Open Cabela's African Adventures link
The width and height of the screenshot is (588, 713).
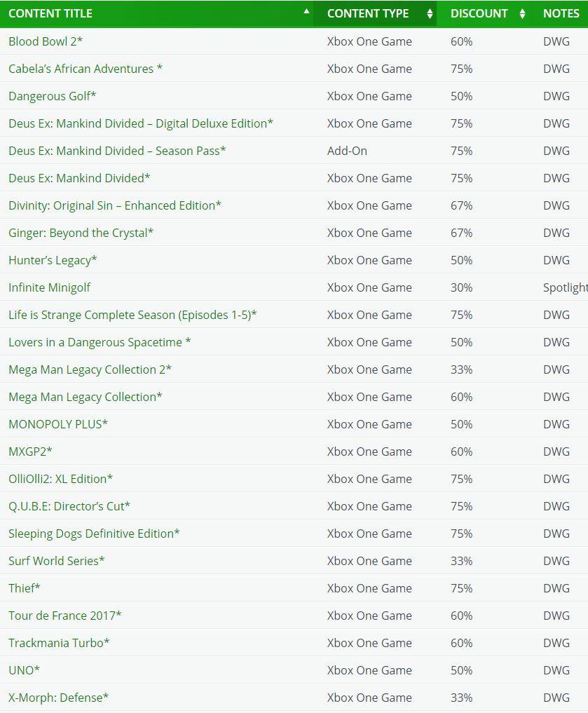click(86, 69)
